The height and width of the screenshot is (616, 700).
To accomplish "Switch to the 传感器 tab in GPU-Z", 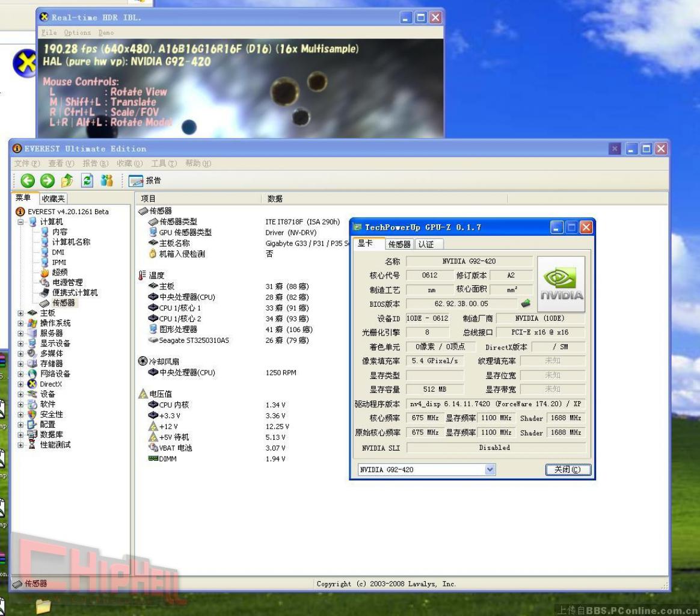I will coord(399,244).
